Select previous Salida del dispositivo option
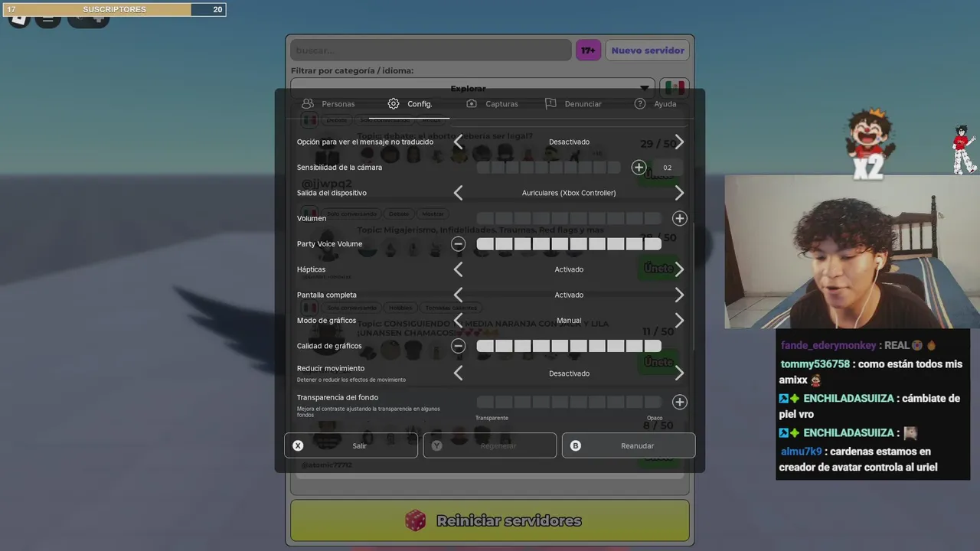Screen dimensions: 980x551 pyautogui.click(x=458, y=193)
